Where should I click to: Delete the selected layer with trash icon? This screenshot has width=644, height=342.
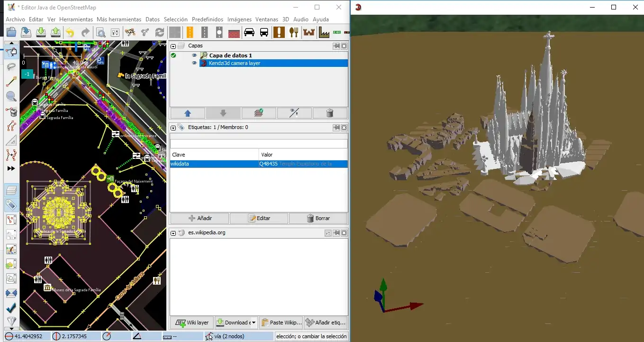pos(330,113)
